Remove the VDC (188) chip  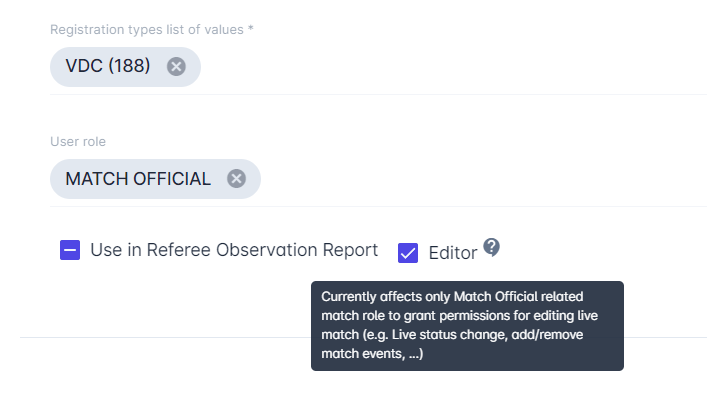(176, 67)
